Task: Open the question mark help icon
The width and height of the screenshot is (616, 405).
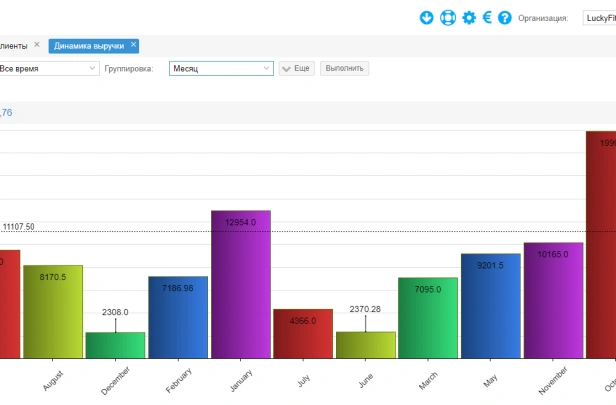Action: [505, 18]
